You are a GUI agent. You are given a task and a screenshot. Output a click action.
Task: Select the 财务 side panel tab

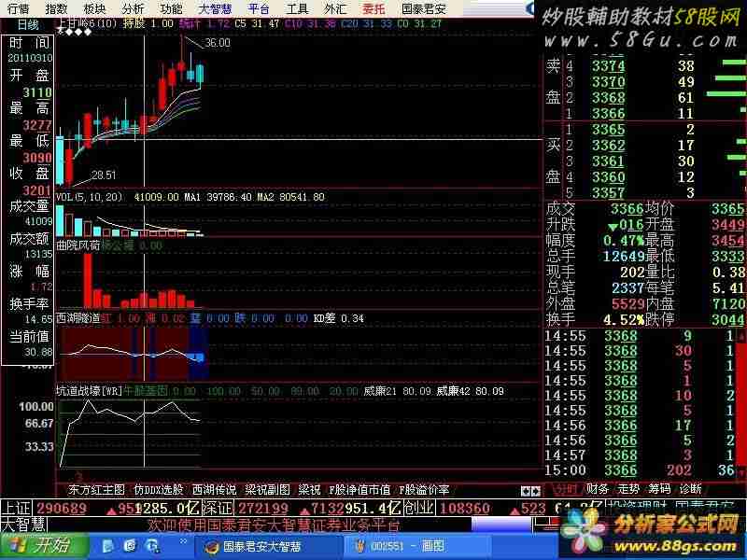597,489
